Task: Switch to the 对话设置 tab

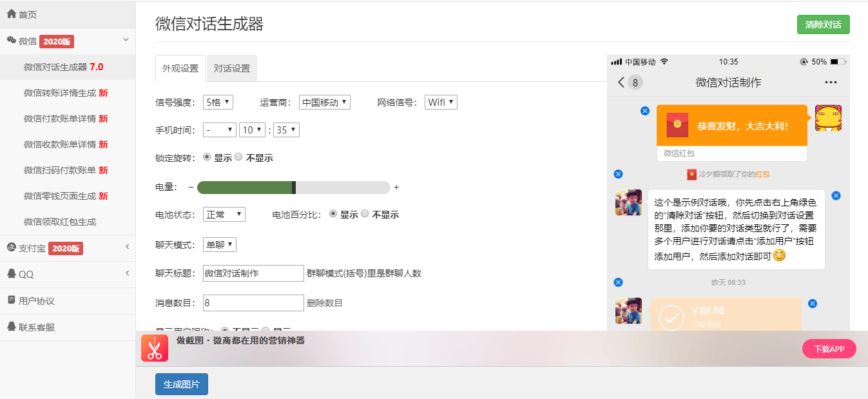Action: coord(232,68)
